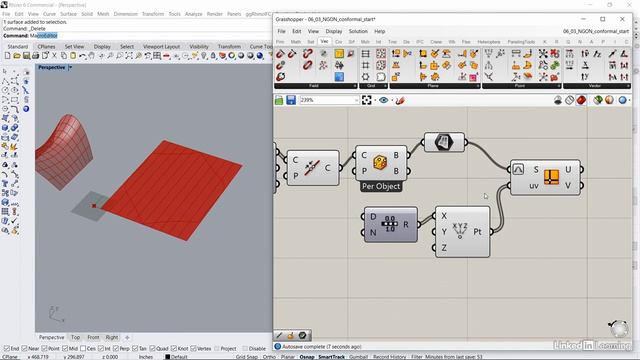Switch to the Front viewport tab

[93, 337]
